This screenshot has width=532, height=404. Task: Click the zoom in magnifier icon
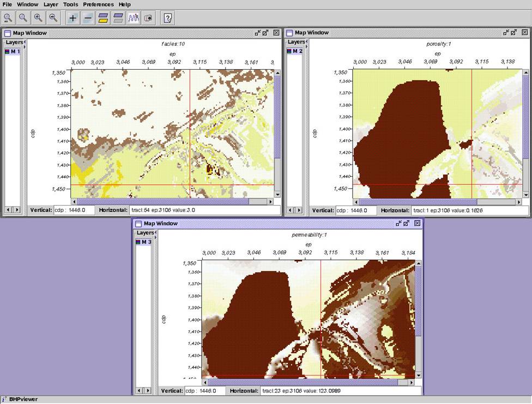pos(38,17)
